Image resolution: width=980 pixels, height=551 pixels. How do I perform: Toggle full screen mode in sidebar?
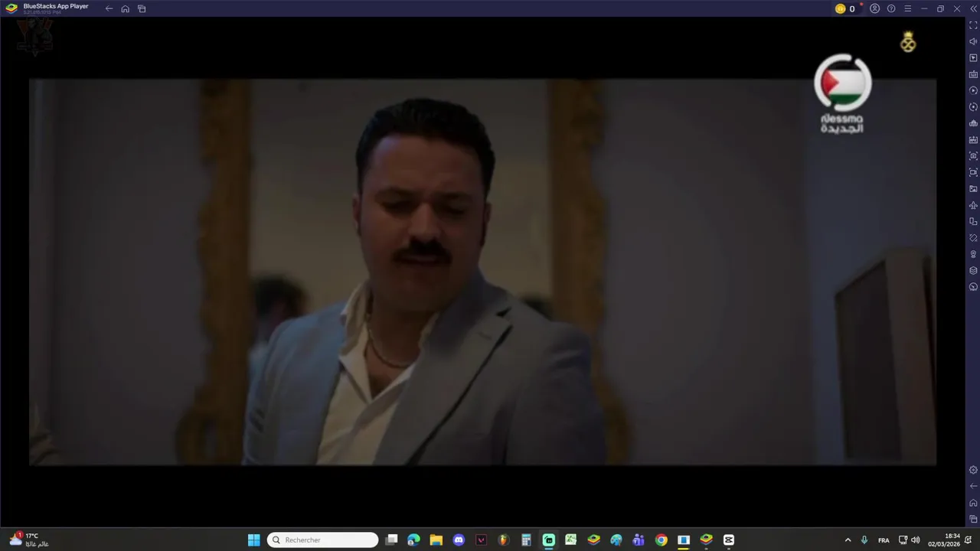[x=973, y=25]
